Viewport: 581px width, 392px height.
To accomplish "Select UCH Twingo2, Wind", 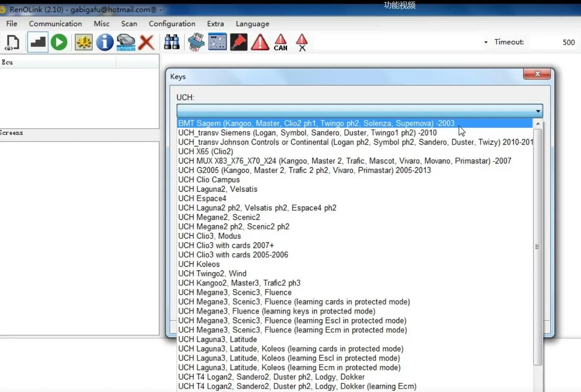I will coord(355,274).
